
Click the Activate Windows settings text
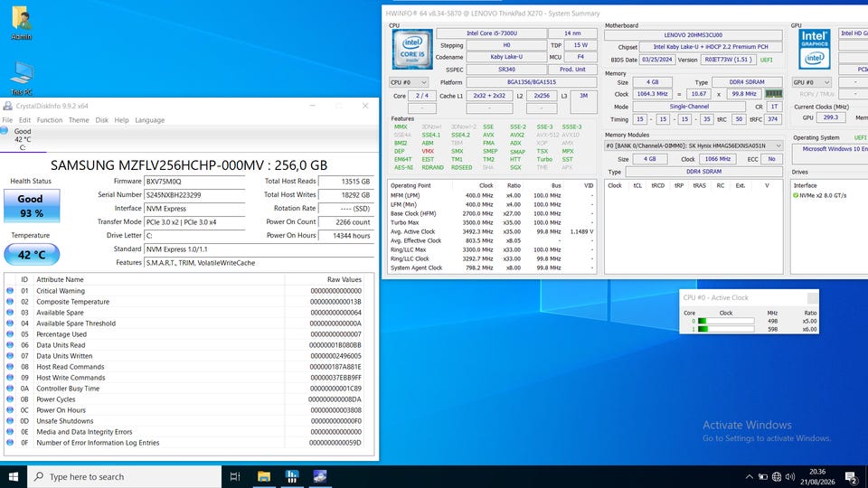click(x=767, y=438)
